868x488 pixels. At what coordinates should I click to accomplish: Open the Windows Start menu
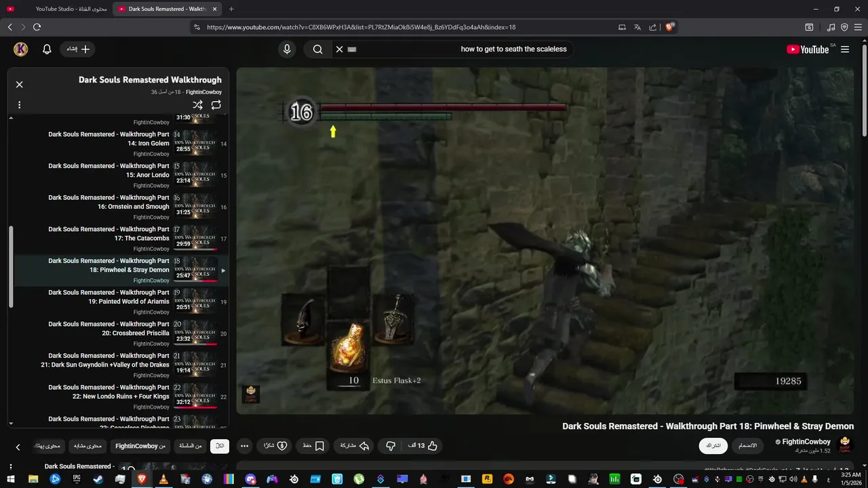coord(12,479)
